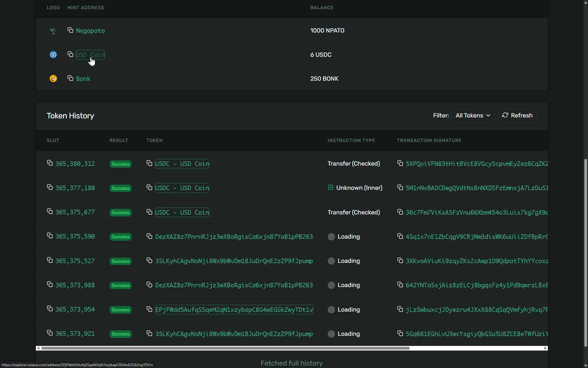Viewport: 588px width, 368px height.
Task: Open transaction 5XPQoiVFN83tHitBVcE8
Action: pos(477,164)
